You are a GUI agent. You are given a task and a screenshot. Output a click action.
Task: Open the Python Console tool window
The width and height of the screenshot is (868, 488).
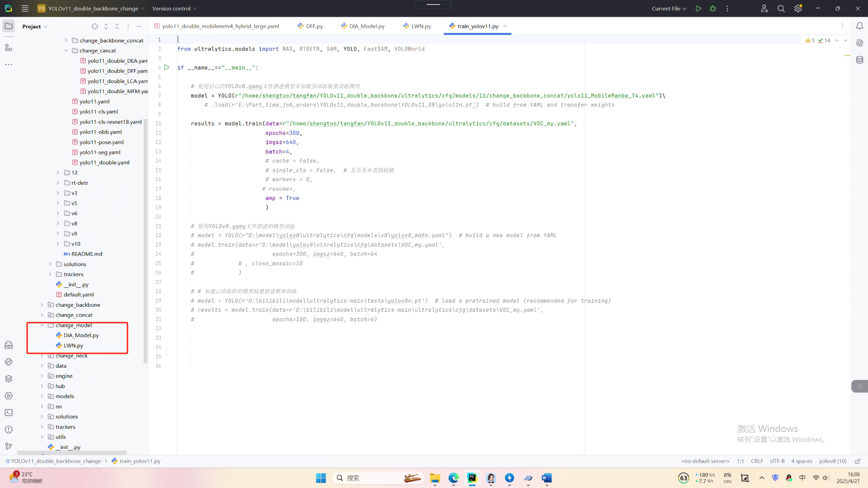[9, 362]
